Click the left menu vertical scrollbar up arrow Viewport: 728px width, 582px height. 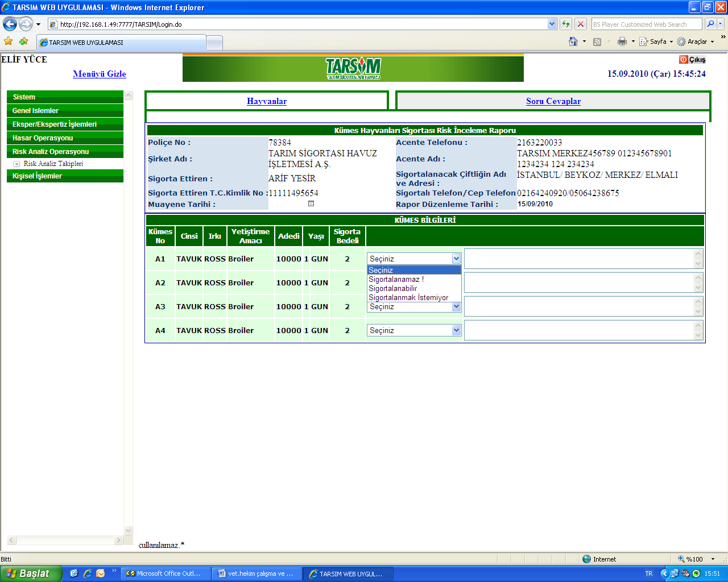click(129, 95)
